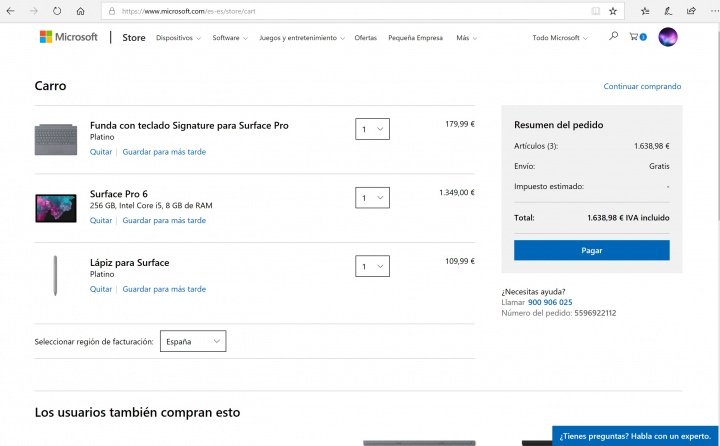Open quantity dropdown for Lápiz para Surface

[372, 266]
